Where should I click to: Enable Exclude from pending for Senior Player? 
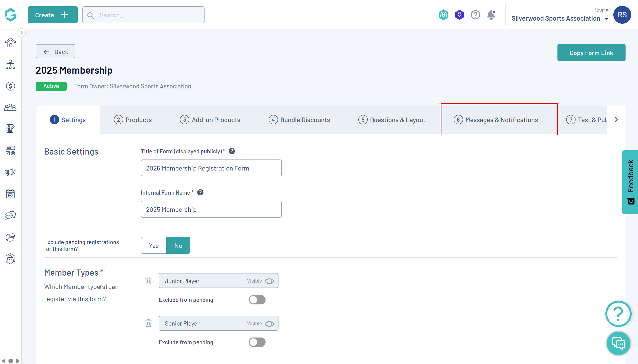coord(257,342)
